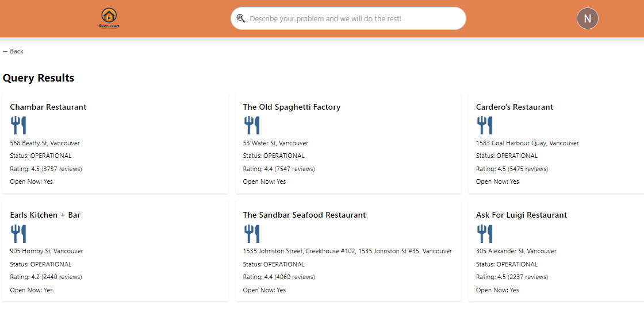
Task: Select address 305 Alexander St, Vancouver
Action: click(x=516, y=251)
